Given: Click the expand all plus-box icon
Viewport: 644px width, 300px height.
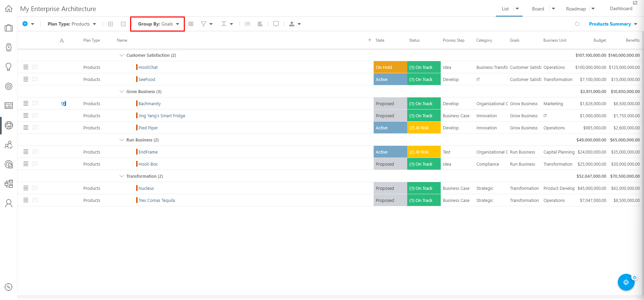Looking at the screenshot, I should click(110, 24).
